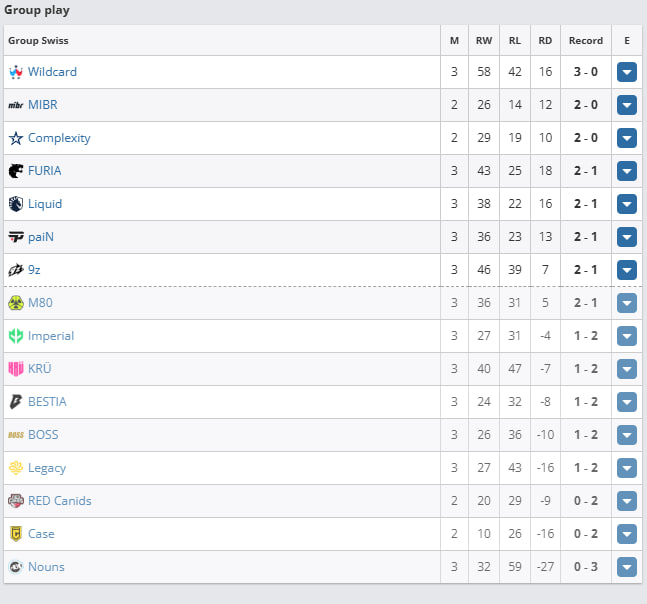Image resolution: width=647 pixels, height=604 pixels.
Task: Expand Nouns' match details dropdown
Action: (x=627, y=567)
